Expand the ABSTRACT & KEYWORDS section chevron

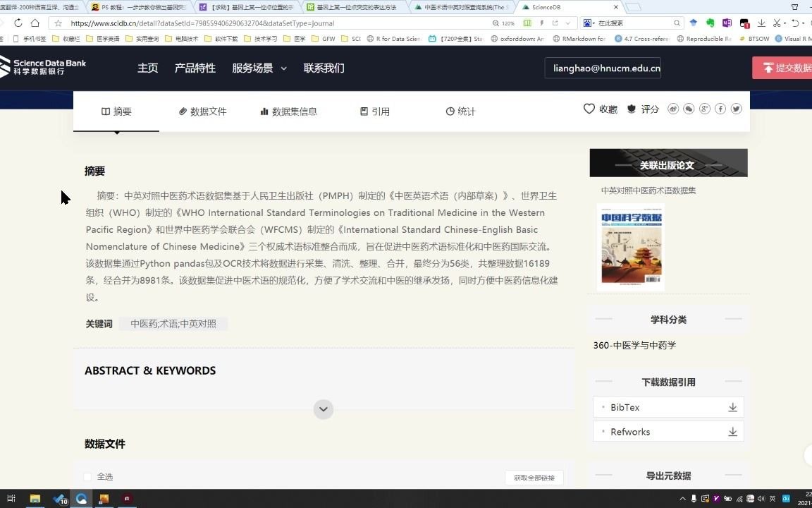[323, 409]
